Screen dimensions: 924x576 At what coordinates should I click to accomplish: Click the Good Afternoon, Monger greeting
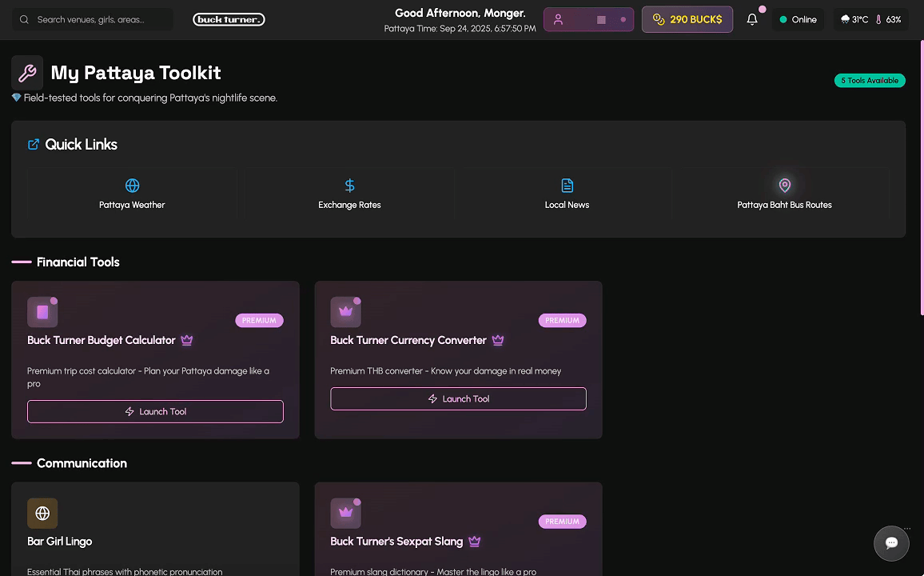(x=460, y=13)
